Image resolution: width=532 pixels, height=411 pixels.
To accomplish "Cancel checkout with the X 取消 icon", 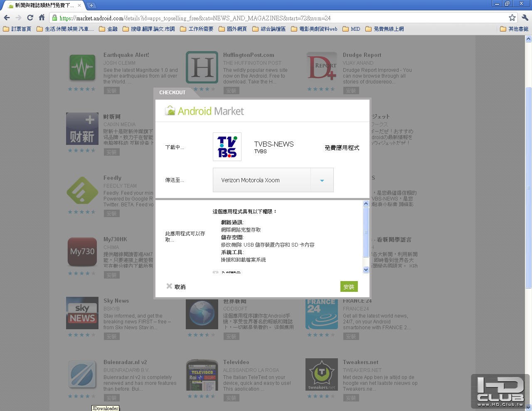I will click(169, 286).
